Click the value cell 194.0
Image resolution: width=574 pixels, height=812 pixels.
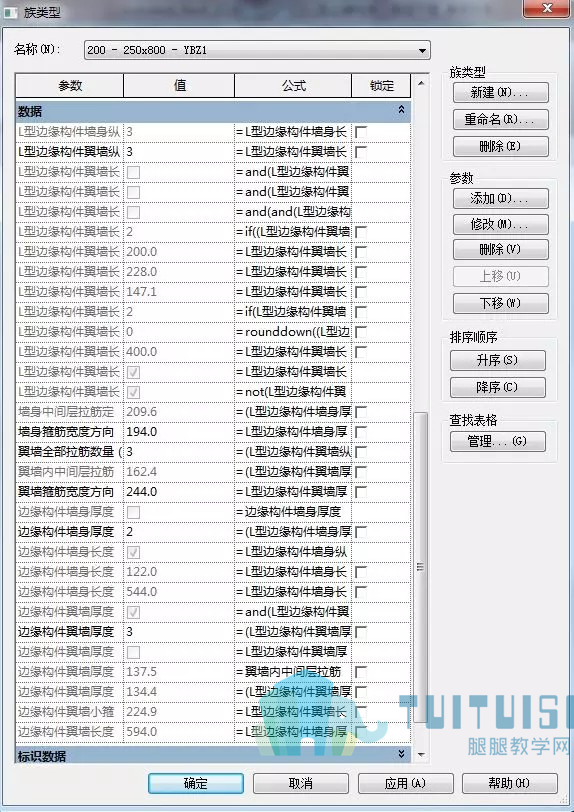tap(179, 432)
